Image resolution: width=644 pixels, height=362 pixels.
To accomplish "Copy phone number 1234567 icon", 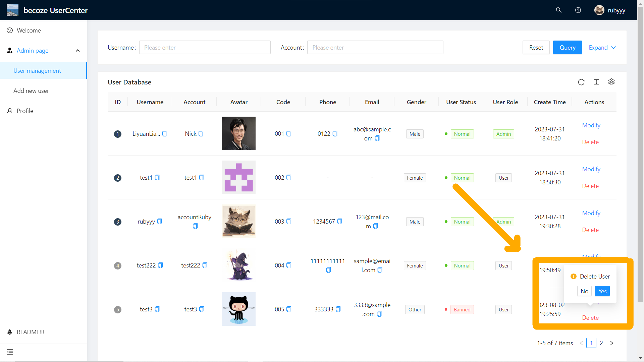I will click(x=339, y=222).
